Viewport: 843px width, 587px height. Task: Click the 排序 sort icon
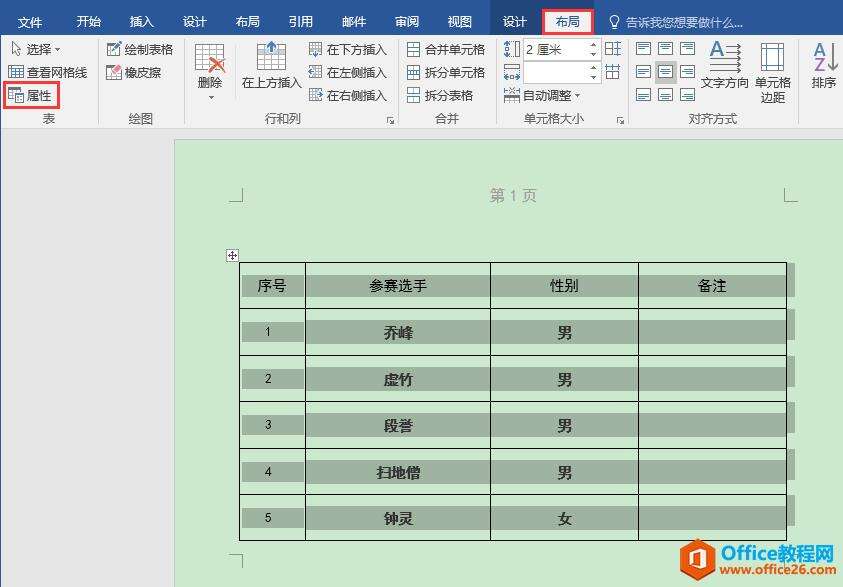click(824, 66)
